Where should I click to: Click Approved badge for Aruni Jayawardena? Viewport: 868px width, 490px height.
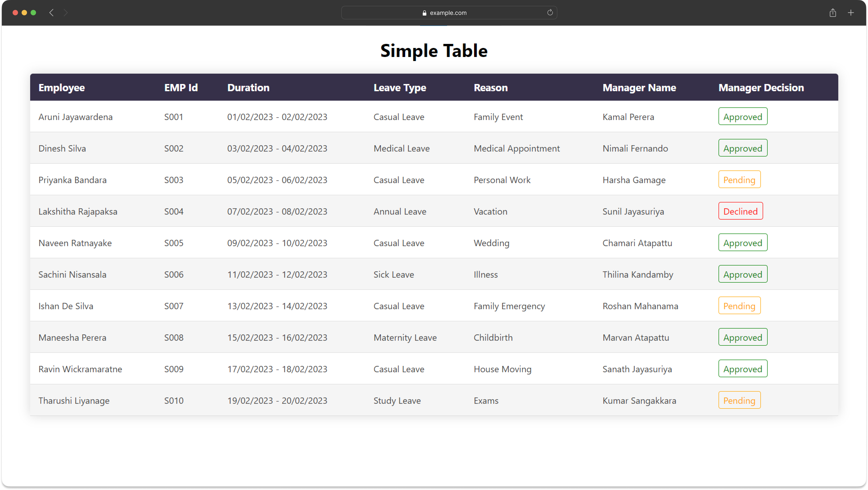click(742, 117)
